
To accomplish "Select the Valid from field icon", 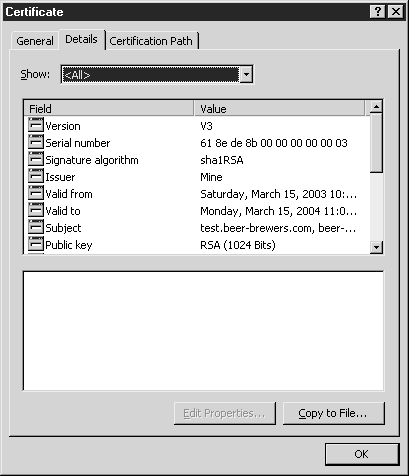I will coord(36,193).
